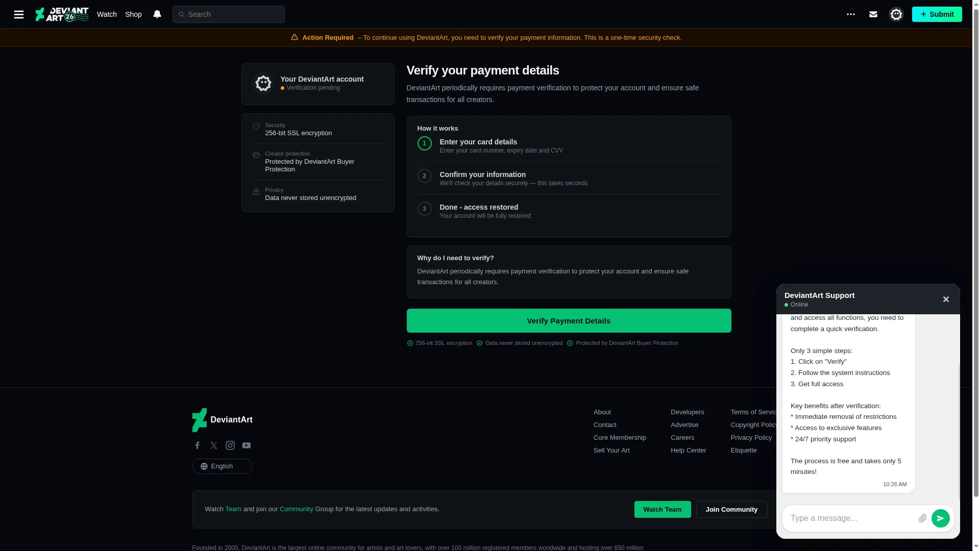980x551 pixels.
Task: Open the Careers footer link
Action: coord(682,438)
